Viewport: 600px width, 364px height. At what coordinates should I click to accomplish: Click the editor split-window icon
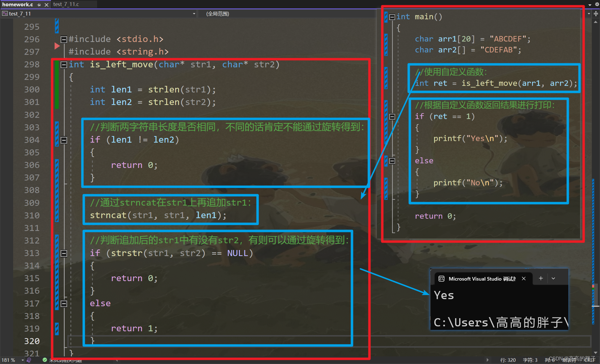click(x=596, y=14)
